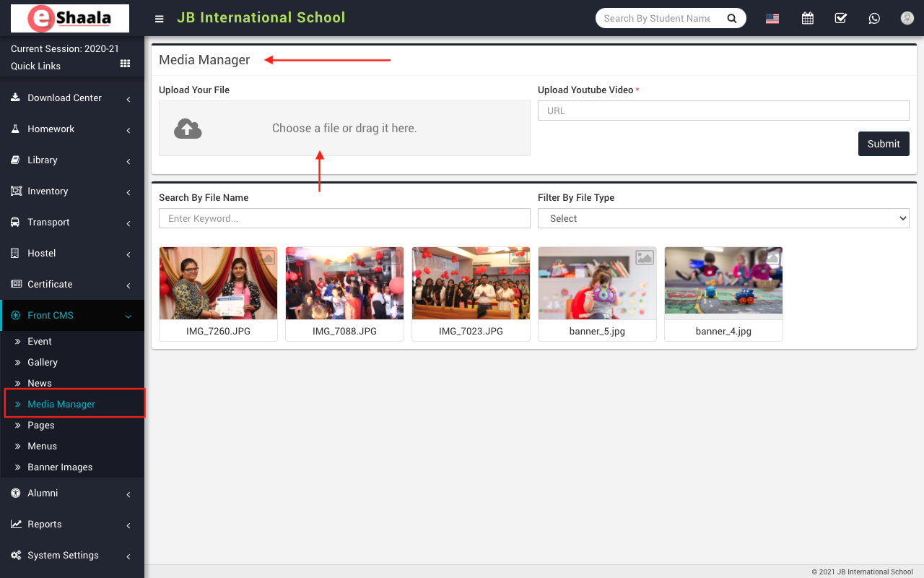Go to the Gallery submenu item
The image size is (924, 578).
click(43, 363)
